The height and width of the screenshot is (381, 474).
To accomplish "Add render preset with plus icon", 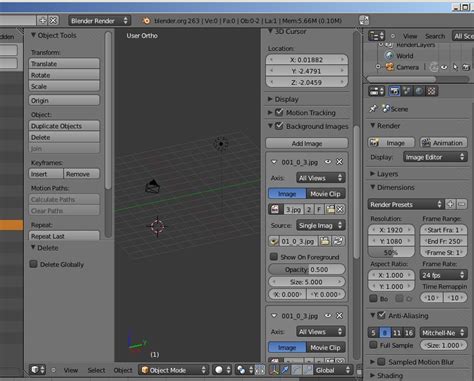I will (x=450, y=204).
